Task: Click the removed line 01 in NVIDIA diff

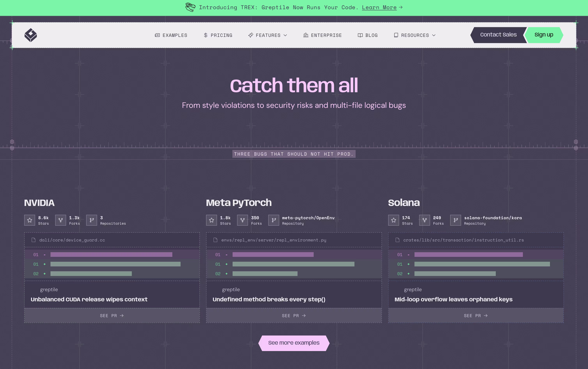Action: tap(112, 255)
